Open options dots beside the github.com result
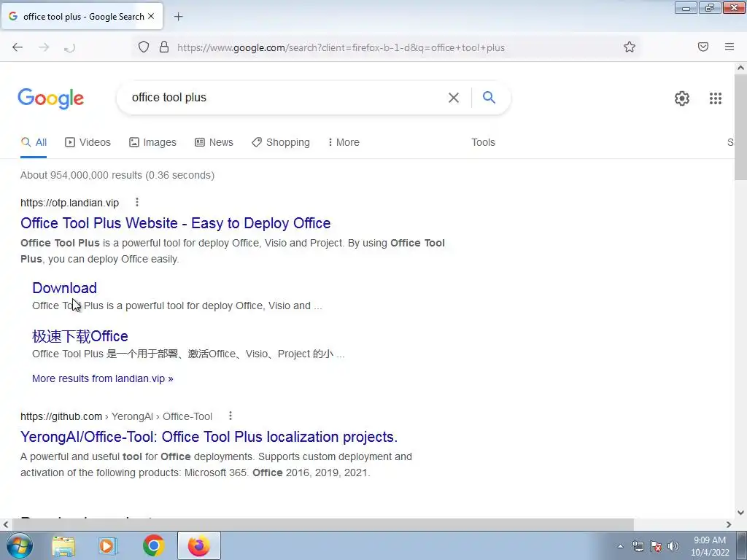 pyautogui.click(x=230, y=416)
